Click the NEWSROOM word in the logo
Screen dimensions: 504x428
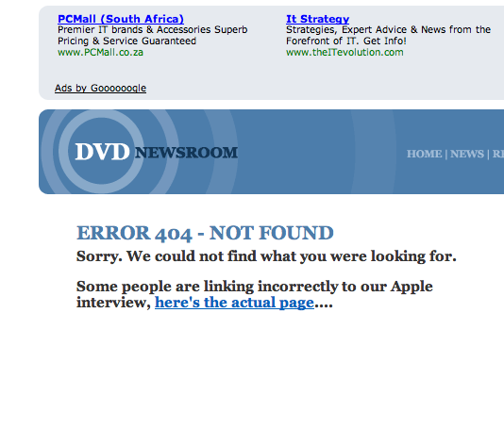(186, 153)
